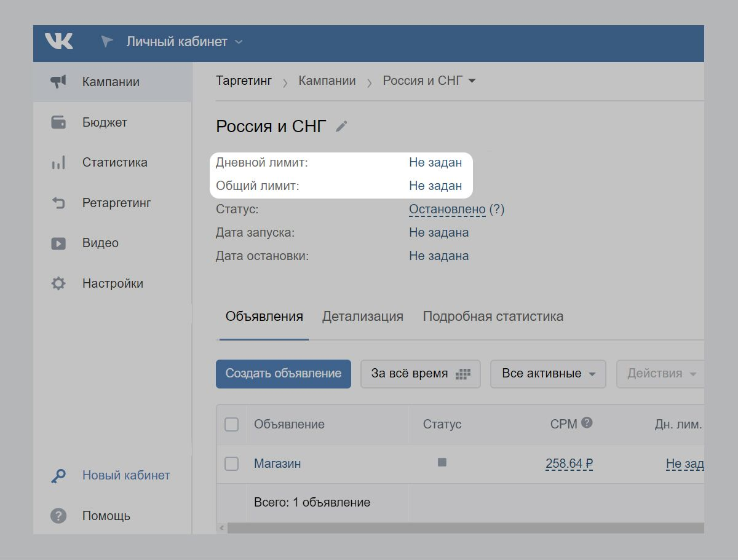Click the megaphone icon beside Кампании
Image resolution: width=738 pixels, height=560 pixels.
click(58, 82)
